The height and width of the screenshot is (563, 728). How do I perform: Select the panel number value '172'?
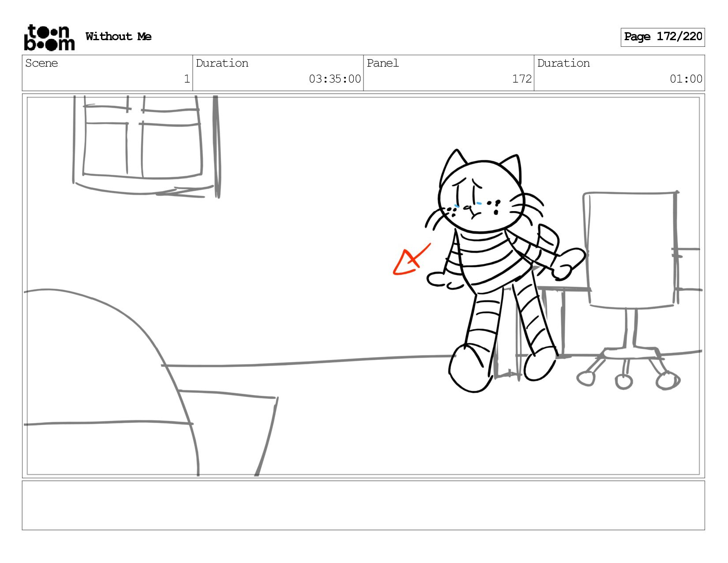pyautogui.click(x=522, y=79)
